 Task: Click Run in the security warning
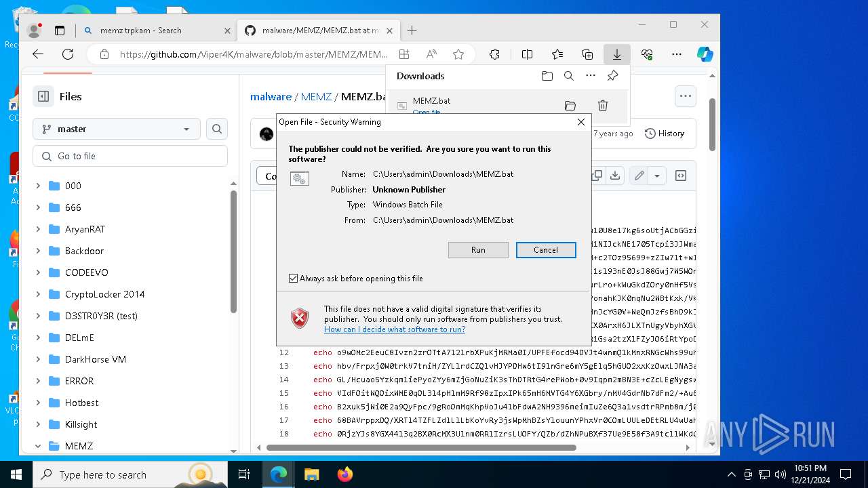(x=478, y=250)
